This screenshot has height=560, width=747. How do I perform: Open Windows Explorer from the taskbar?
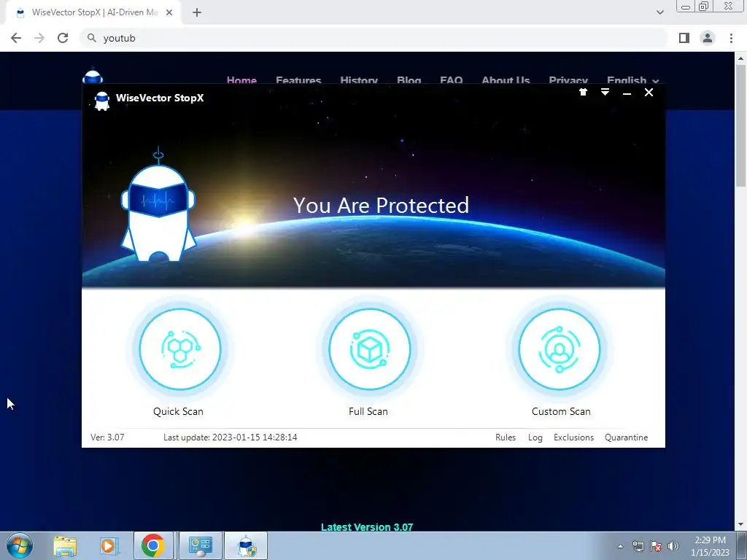[x=65, y=545]
